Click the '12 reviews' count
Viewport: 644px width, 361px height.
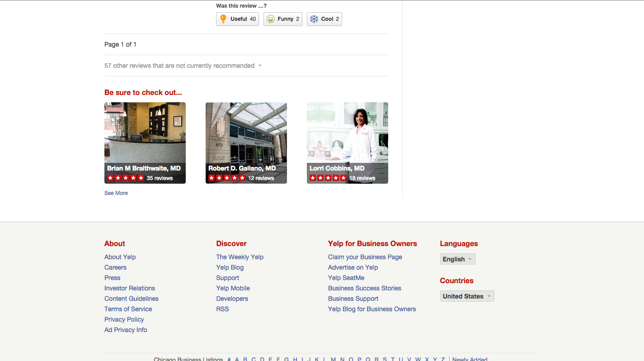[261, 178]
